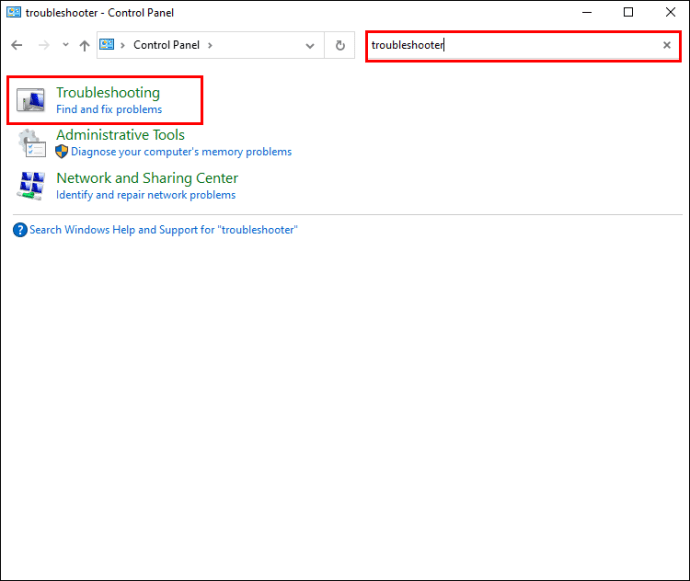Image resolution: width=690 pixels, height=581 pixels.
Task: Click the Back arrow button
Action: click(17, 45)
